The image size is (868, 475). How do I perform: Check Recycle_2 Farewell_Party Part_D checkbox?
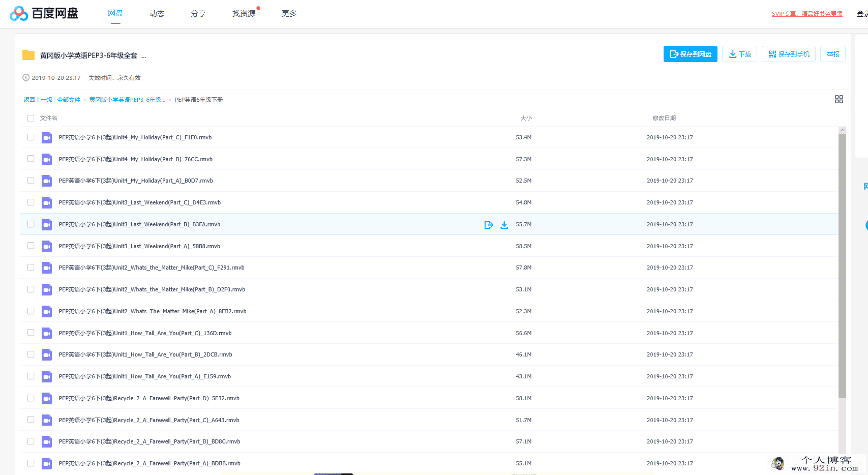tap(31, 398)
